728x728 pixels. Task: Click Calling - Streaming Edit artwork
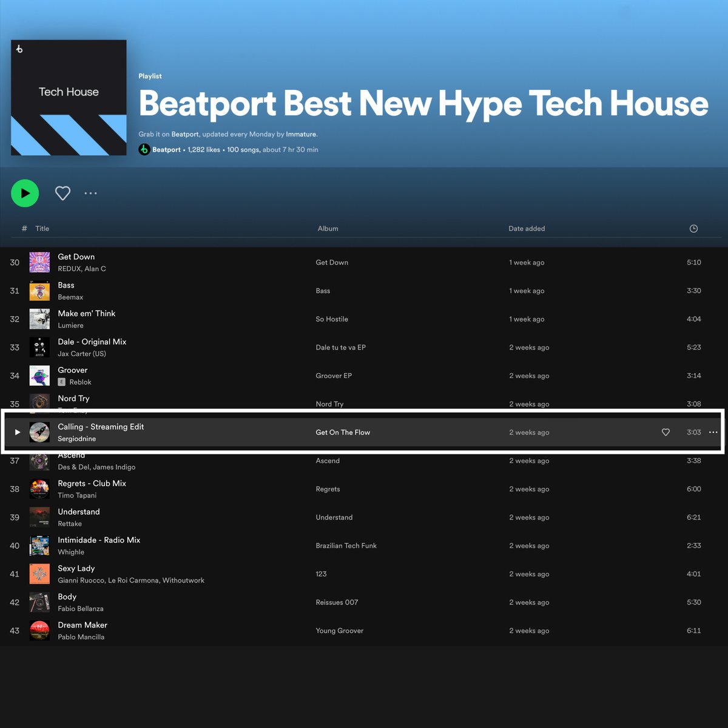pos(39,433)
